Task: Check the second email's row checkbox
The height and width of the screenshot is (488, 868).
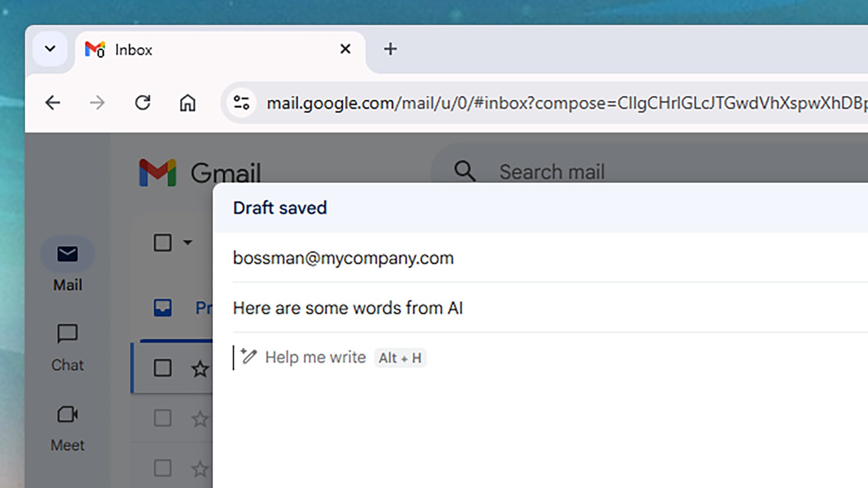Action: pyautogui.click(x=162, y=419)
